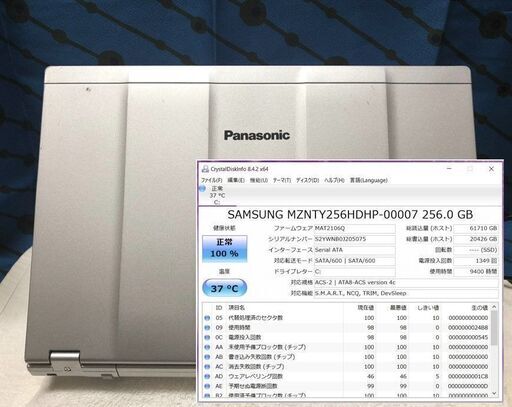Click status icon of row AA

pyautogui.click(x=207, y=347)
